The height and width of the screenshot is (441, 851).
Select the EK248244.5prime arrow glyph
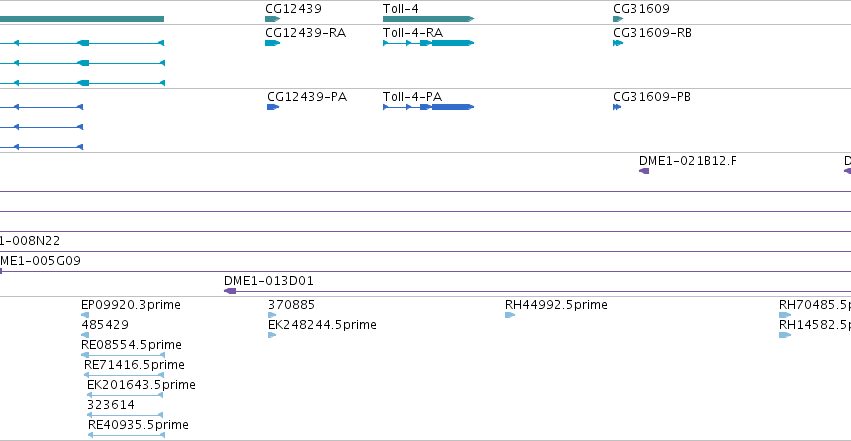click(272, 335)
